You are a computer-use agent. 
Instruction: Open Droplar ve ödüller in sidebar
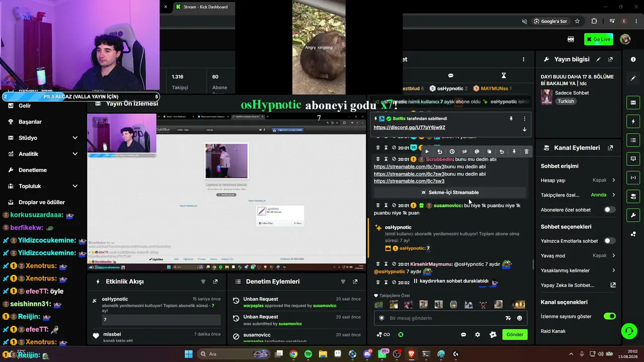click(42, 202)
